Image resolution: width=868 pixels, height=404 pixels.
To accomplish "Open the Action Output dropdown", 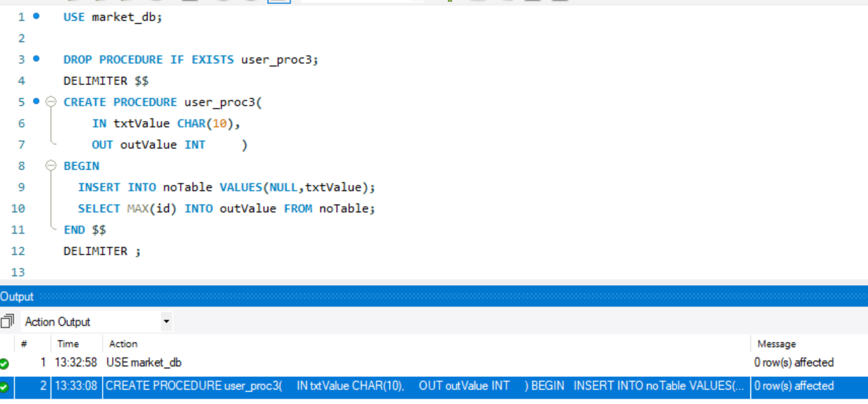I will pos(166,322).
